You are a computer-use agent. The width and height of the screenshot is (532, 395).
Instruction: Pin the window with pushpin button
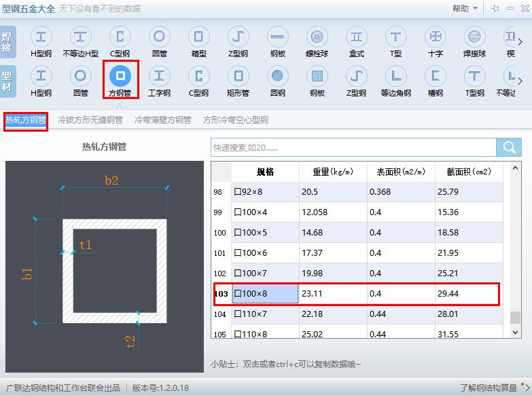click(x=495, y=8)
